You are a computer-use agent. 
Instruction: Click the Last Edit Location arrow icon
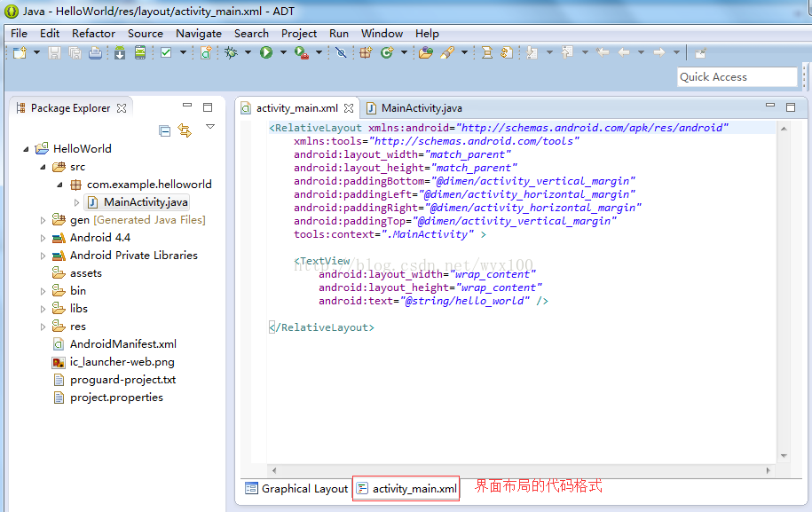click(603, 53)
